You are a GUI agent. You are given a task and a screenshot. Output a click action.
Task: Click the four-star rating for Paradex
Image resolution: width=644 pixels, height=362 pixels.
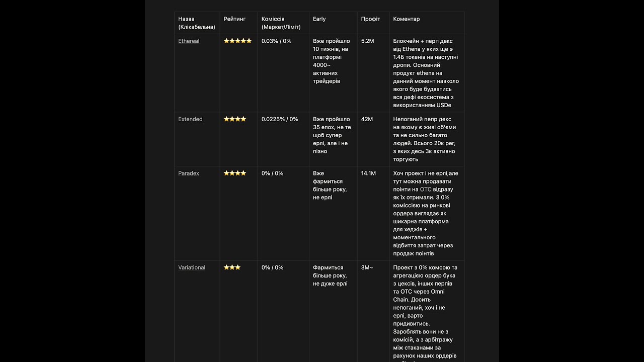click(x=235, y=173)
